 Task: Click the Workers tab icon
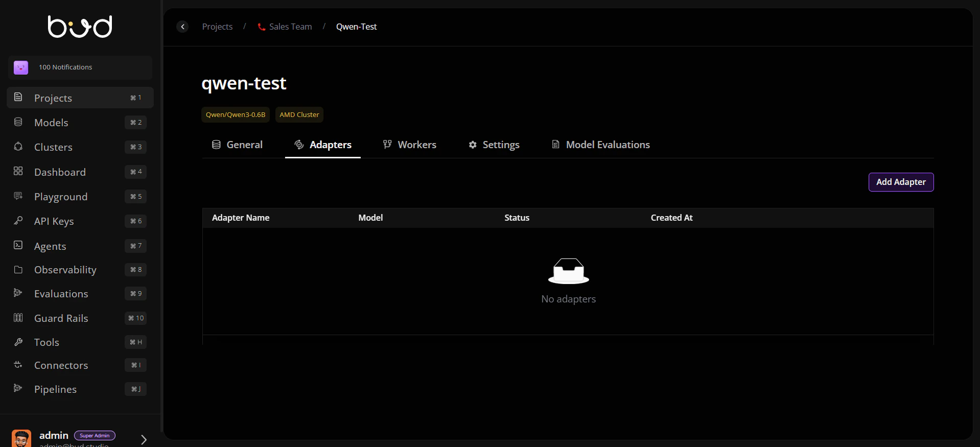click(387, 145)
